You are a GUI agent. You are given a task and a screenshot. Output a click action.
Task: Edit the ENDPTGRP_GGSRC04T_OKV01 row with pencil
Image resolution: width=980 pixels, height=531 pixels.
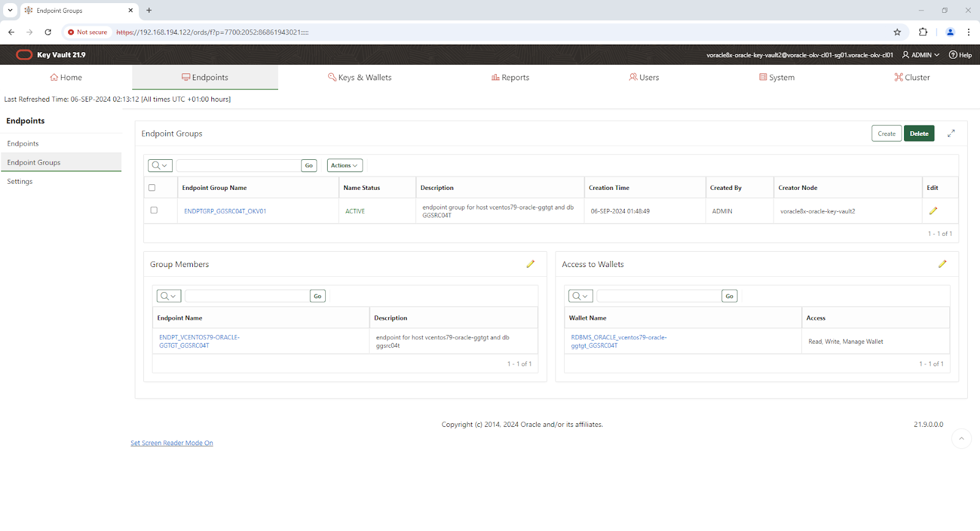tap(933, 211)
